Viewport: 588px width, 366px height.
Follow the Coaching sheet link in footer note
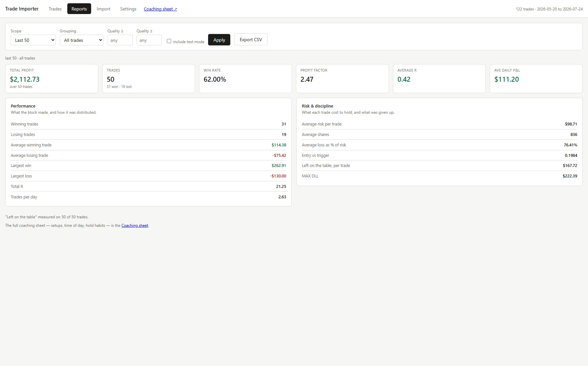click(x=135, y=225)
